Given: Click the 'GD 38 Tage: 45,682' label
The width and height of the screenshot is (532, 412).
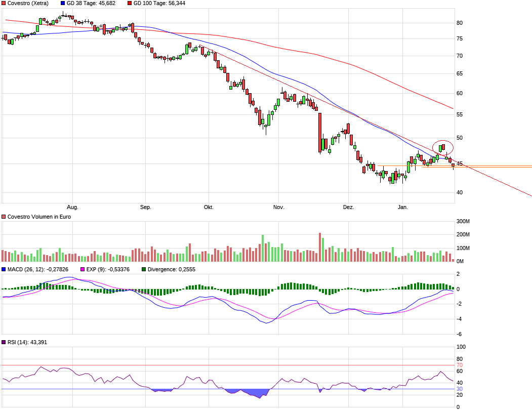Looking at the screenshot, I should click(91, 4).
